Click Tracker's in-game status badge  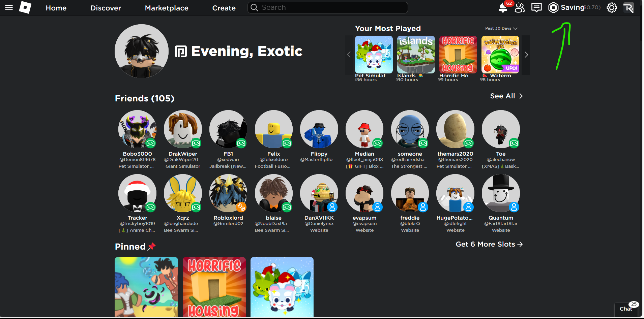point(151,207)
